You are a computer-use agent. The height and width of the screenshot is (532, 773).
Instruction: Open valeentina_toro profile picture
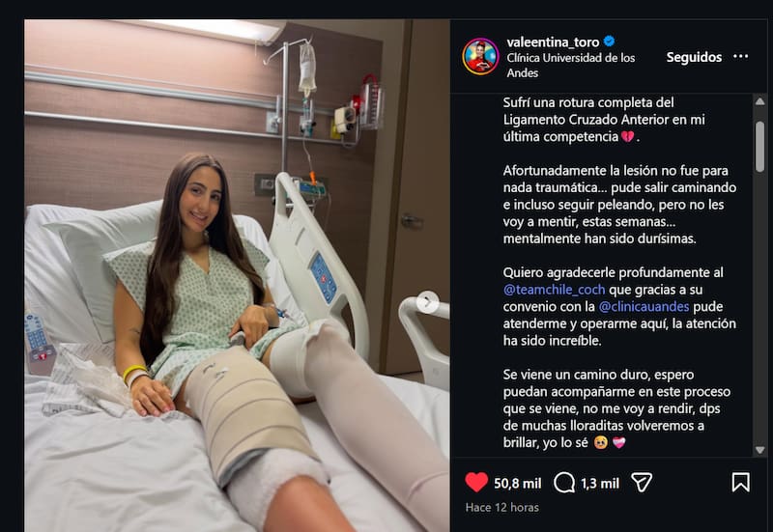coord(480,56)
